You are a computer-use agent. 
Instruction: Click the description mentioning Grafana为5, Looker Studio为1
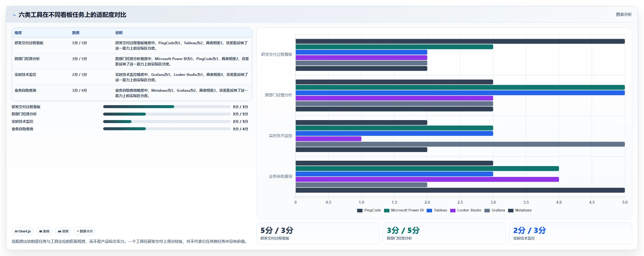(x=182, y=77)
